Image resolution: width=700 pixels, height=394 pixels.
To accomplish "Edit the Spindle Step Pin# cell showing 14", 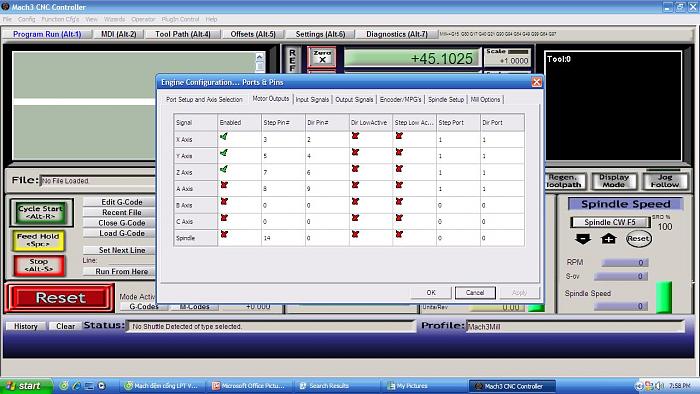I will [283, 238].
